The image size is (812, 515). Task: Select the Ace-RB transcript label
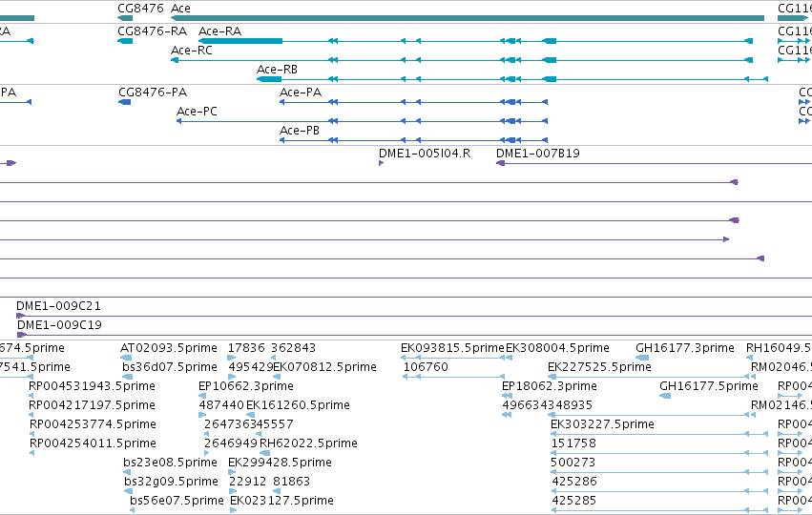tap(277, 70)
